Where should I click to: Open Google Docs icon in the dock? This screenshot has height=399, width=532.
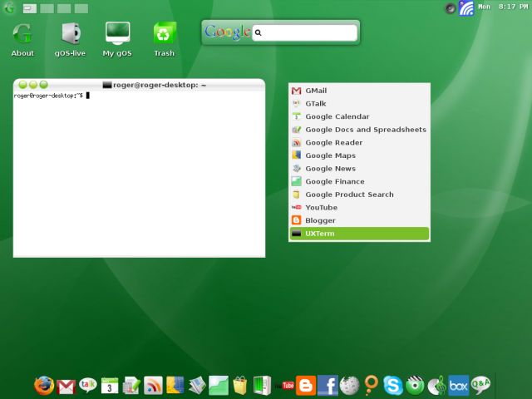point(131,386)
